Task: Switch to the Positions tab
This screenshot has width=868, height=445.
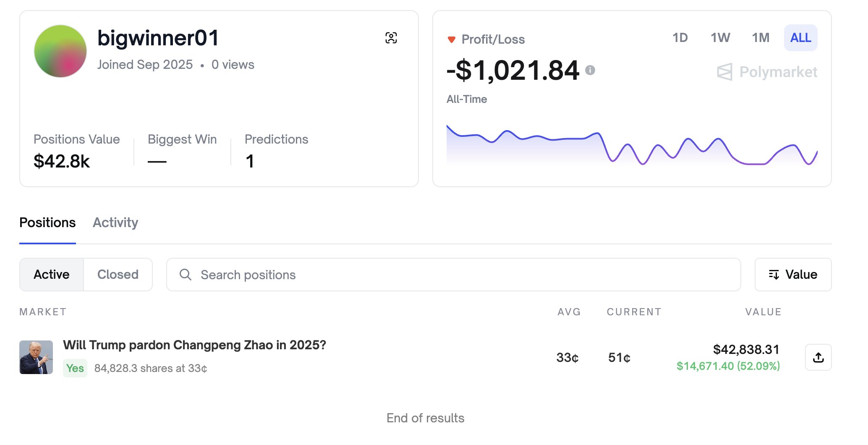Action: click(47, 222)
